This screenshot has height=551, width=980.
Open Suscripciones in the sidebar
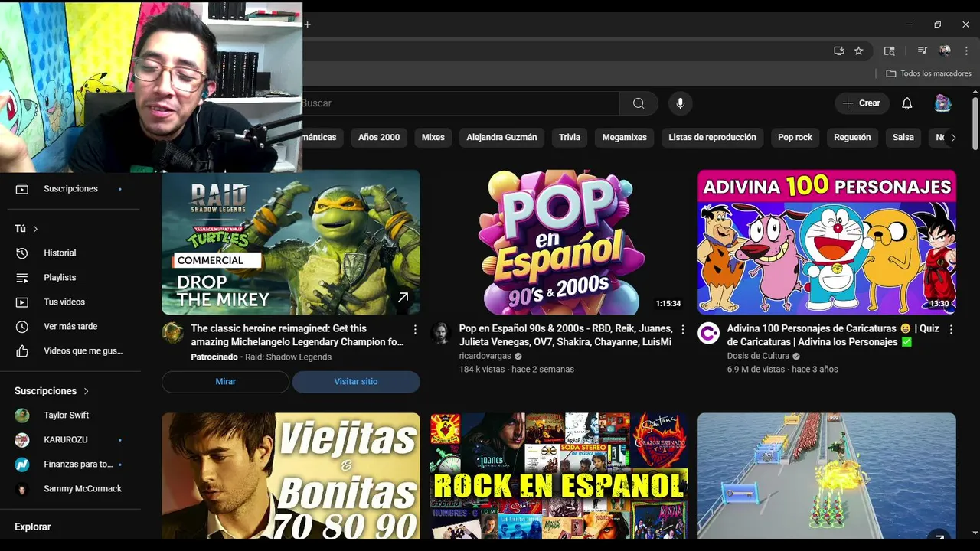click(70, 189)
